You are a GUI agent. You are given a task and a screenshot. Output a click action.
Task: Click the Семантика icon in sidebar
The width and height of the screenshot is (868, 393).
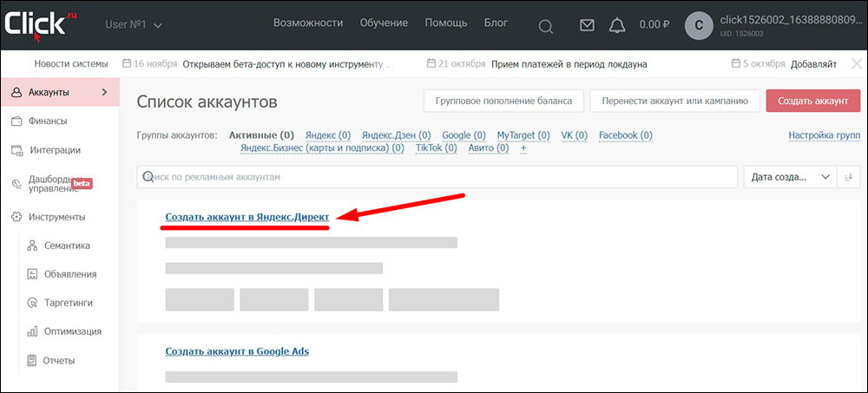point(32,246)
